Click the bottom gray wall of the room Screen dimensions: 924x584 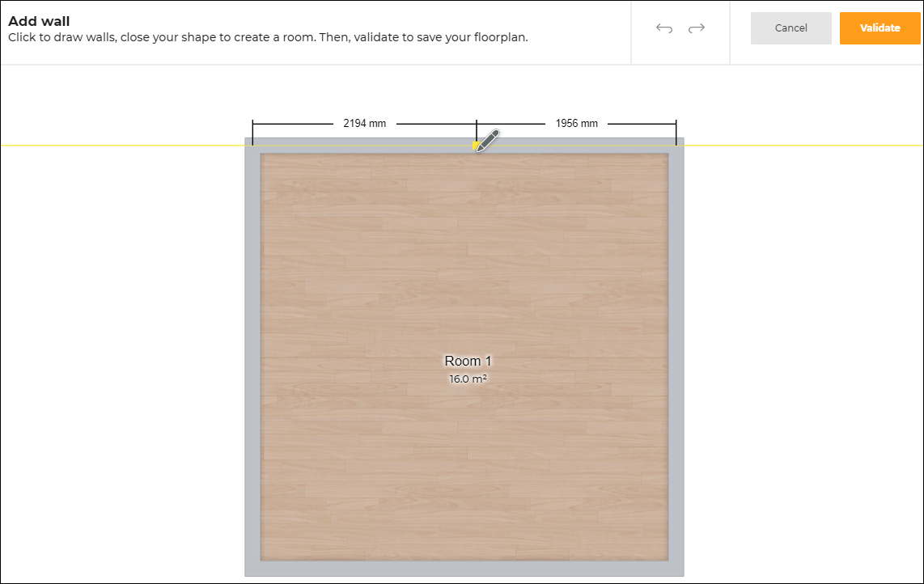(464, 569)
